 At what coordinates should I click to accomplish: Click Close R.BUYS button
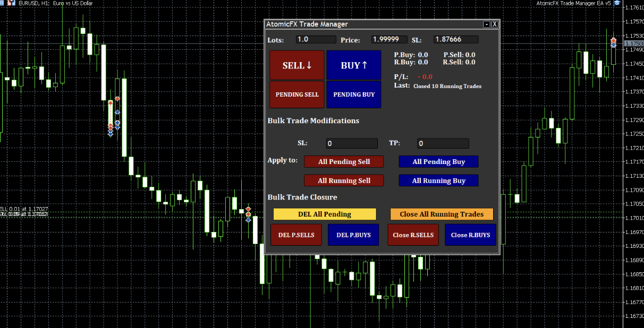point(470,235)
